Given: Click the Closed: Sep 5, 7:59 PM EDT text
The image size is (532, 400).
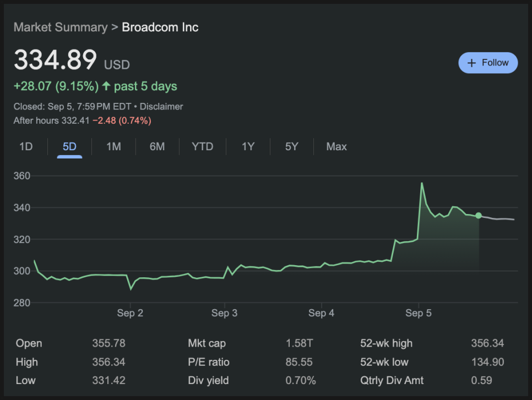Looking at the screenshot, I should pos(72,106).
